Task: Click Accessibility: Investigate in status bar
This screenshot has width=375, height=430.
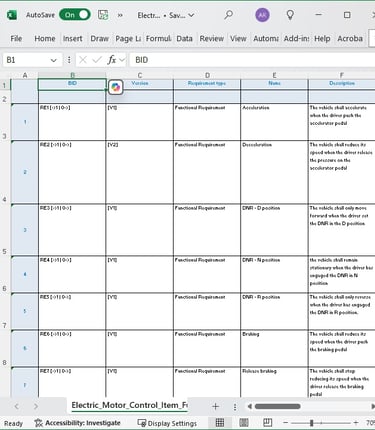Action: (x=78, y=423)
